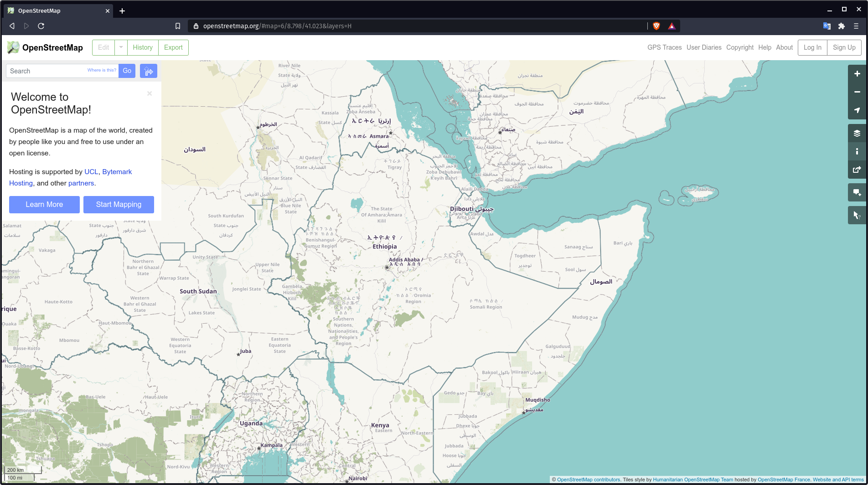
Task: Zoom out of the map
Action: (857, 92)
